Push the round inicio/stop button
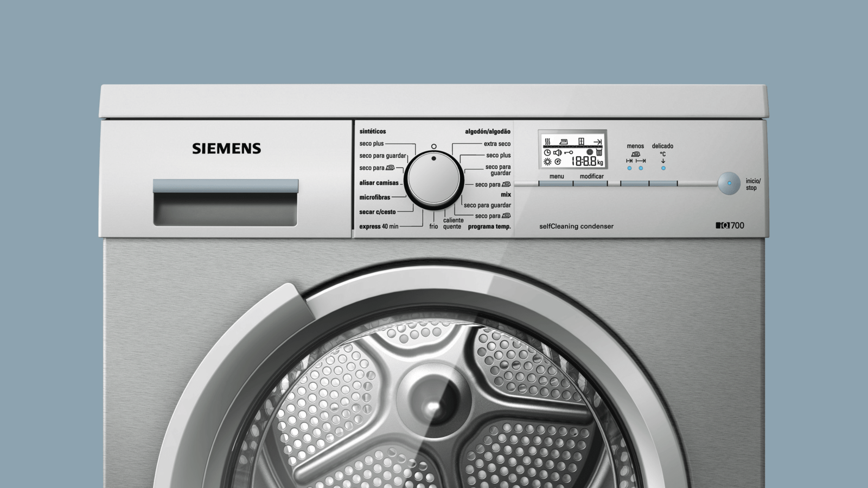The height and width of the screenshot is (488, 868). point(729,184)
